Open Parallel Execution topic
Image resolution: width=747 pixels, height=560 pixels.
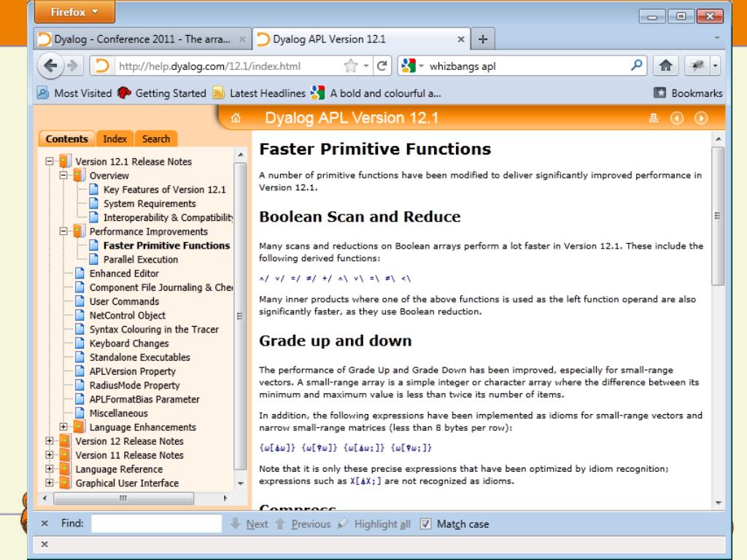pyautogui.click(x=141, y=260)
